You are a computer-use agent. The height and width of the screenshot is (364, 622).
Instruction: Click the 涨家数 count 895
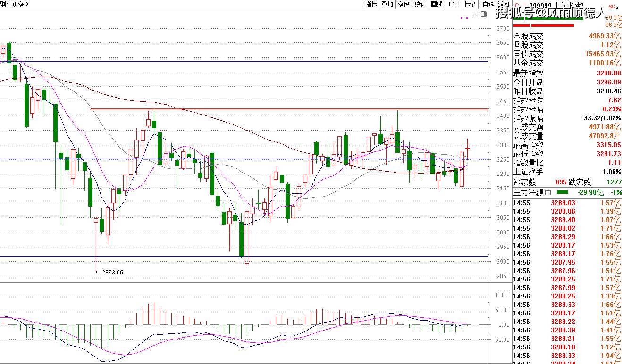point(560,182)
